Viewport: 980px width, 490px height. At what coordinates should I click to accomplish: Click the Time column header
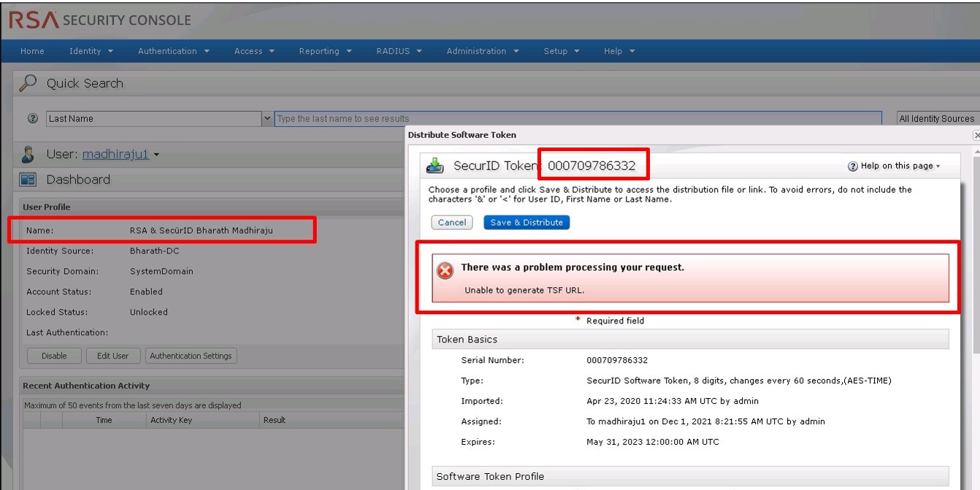coord(104,420)
